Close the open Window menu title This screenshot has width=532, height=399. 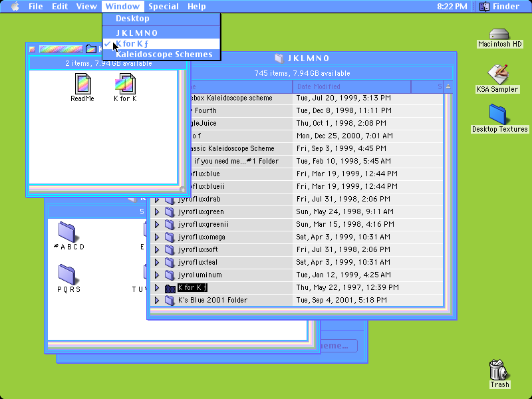click(122, 6)
